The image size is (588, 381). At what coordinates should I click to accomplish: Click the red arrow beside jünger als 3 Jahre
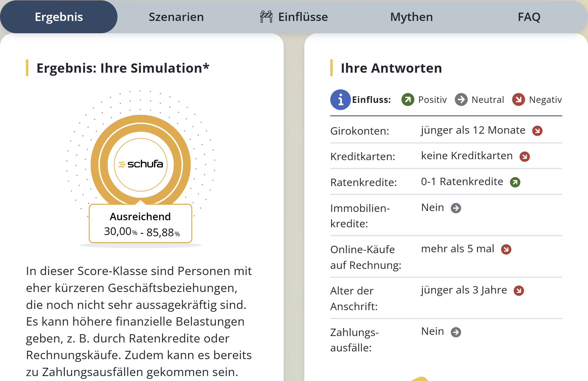[519, 290]
